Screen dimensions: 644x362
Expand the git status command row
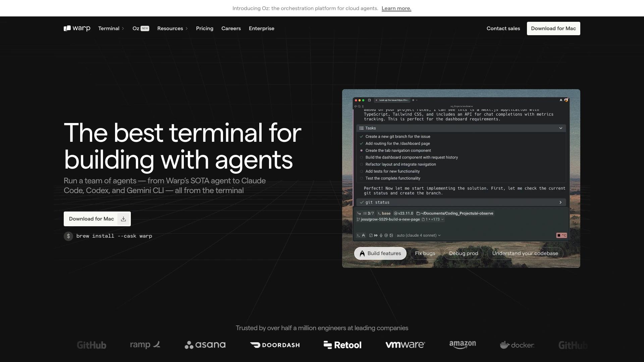(560, 202)
